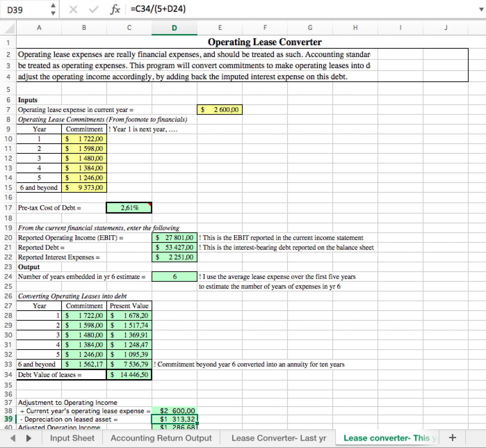Select present value cell $ 1 369,91
The height and width of the screenshot is (448, 486).
[x=129, y=335]
